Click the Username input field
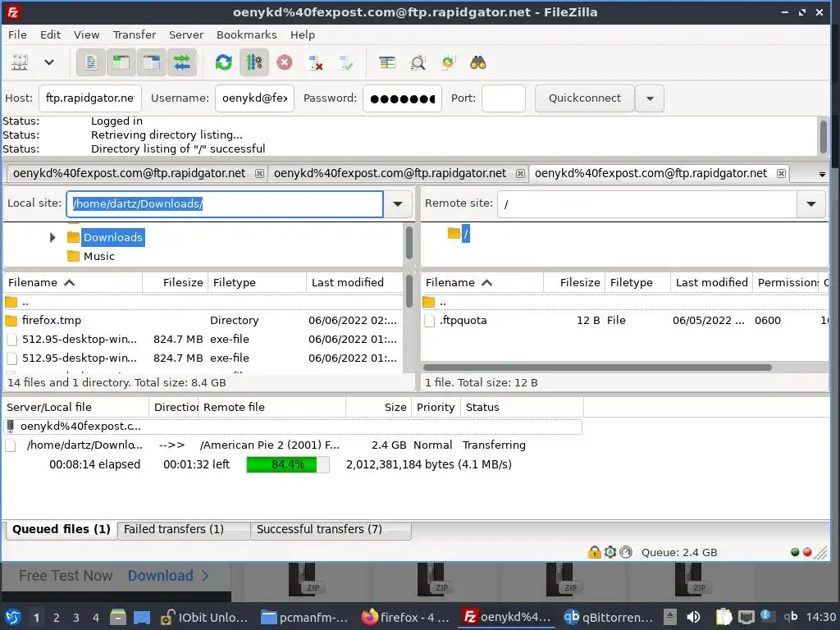 [x=254, y=98]
